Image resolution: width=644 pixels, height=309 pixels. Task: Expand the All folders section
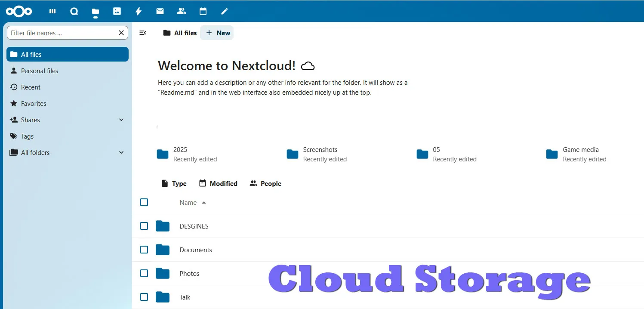[121, 152]
